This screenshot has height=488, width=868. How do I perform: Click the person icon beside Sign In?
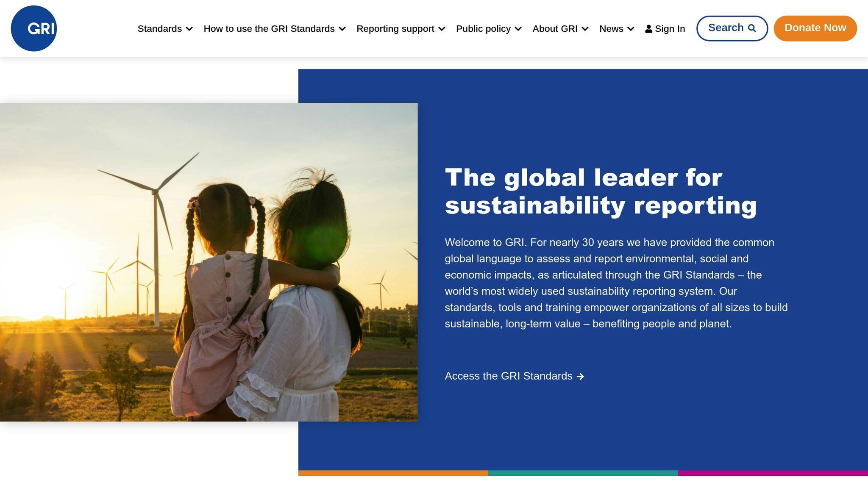point(649,28)
